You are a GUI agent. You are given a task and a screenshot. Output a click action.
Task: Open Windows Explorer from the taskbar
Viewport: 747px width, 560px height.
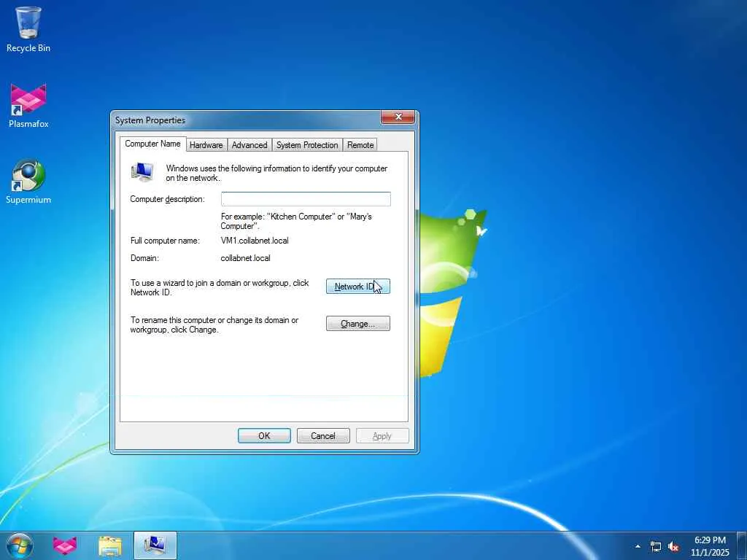tap(110, 545)
